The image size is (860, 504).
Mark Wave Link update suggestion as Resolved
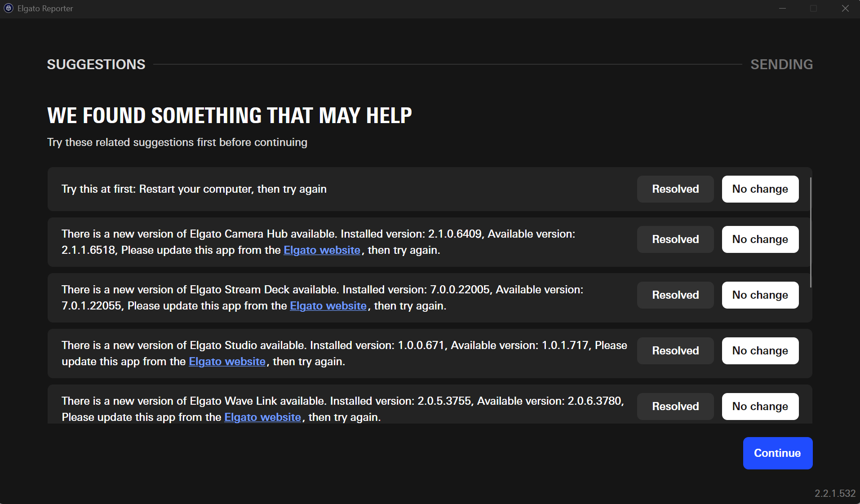tap(675, 407)
